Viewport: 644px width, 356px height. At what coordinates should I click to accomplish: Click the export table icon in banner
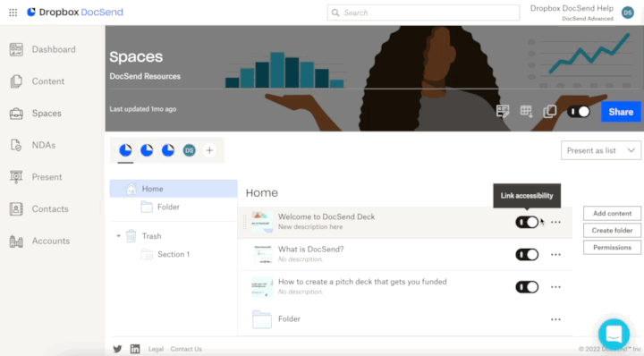click(x=526, y=111)
